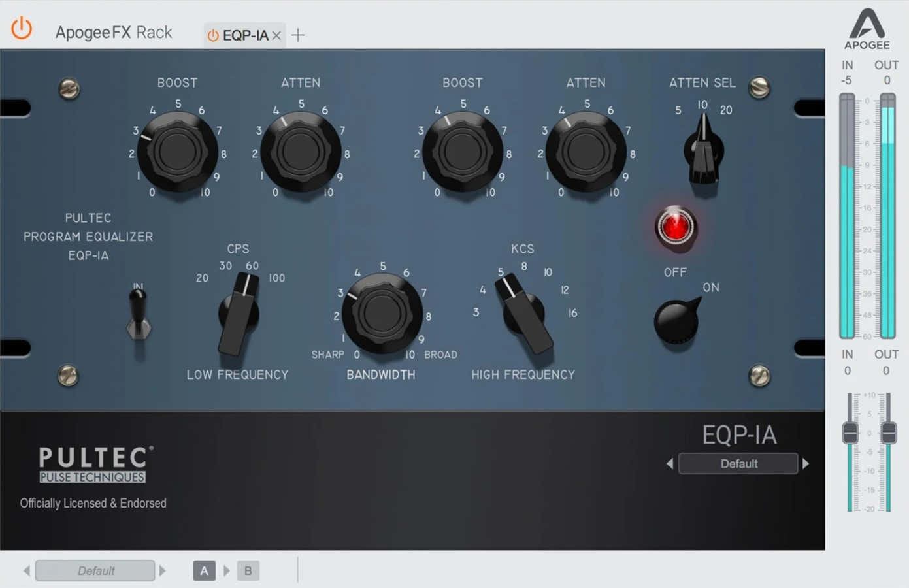The height and width of the screenshot is (588, 909).
Task: Click the IN fader value 0
Action: 848,370
